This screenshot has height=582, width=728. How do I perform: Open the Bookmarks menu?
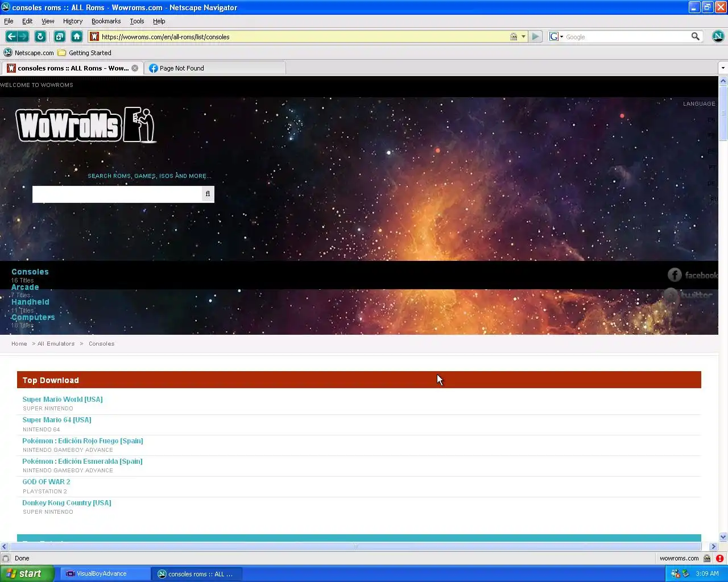pos(106,21)
